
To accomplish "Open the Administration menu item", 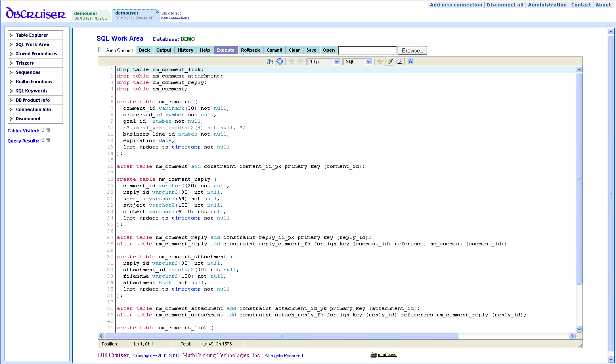I will [547, 5].
